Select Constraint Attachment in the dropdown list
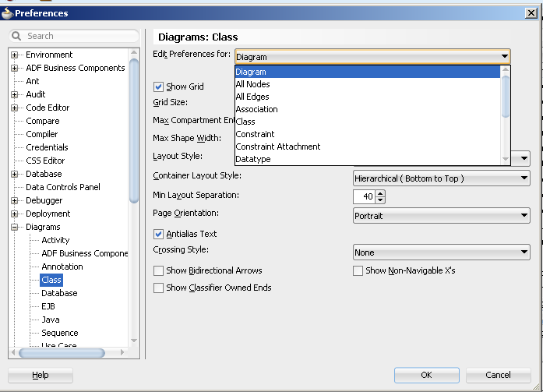Screen dimensions: 543x392 coord(368,147)
